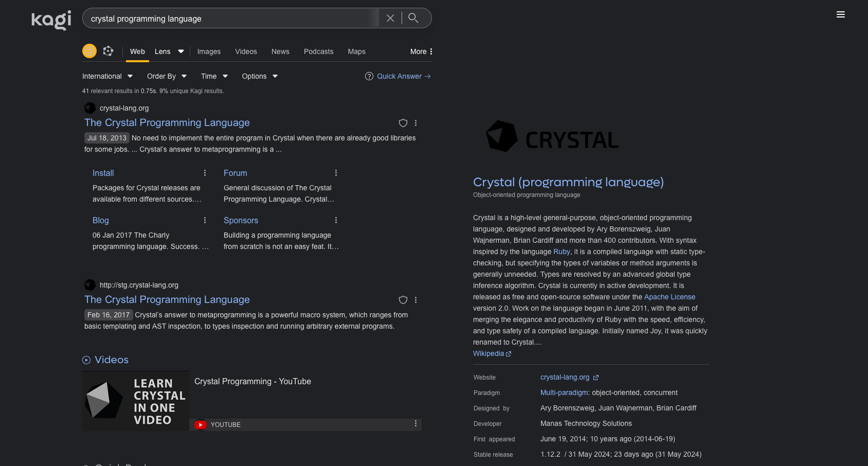Open the Lens dropdown arrow
This screenshot has width=868, height=466.
tap(181, 51)
